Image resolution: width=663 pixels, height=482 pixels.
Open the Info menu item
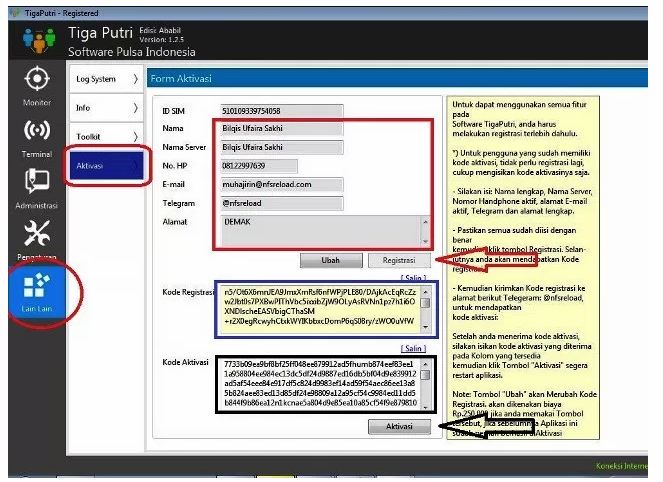107,108
